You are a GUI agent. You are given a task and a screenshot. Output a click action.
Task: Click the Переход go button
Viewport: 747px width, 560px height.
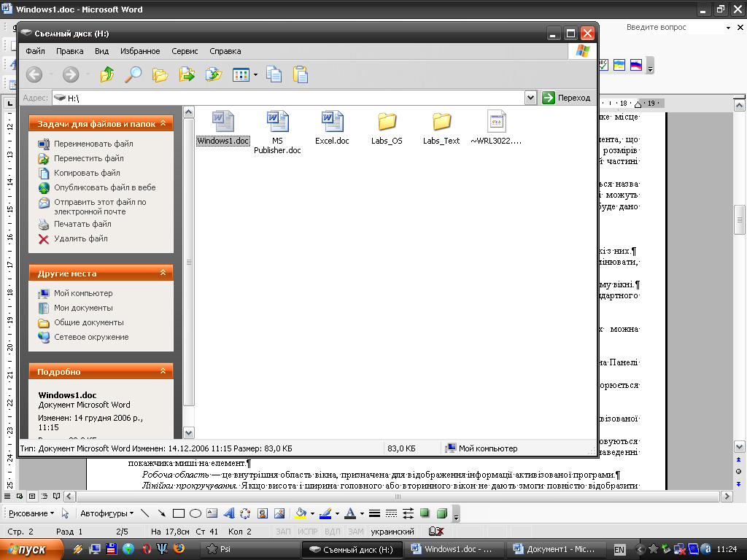click(x=566, y=98)
